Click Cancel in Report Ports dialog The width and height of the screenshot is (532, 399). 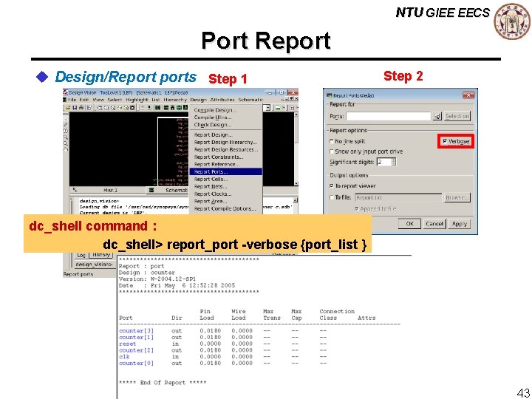click(x=434, y=224)
